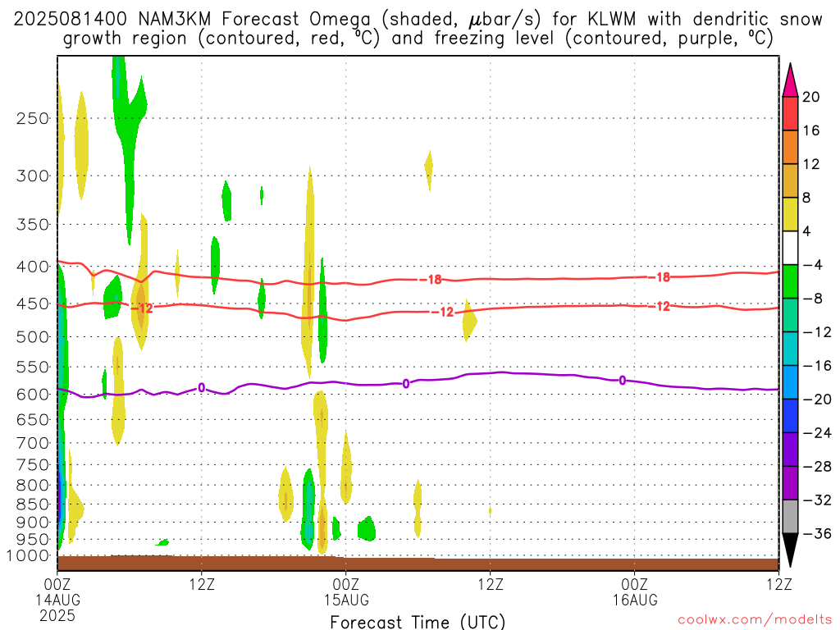Screen dimensions: 840x630
Task: Click the 650 pressure level label
Action: coord(33,419)
